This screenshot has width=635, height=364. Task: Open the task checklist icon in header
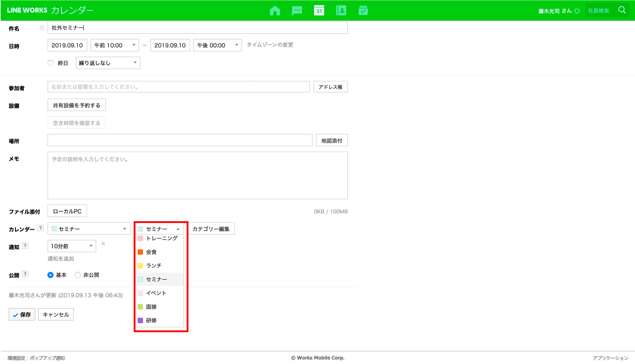click(x=363, y=10)
